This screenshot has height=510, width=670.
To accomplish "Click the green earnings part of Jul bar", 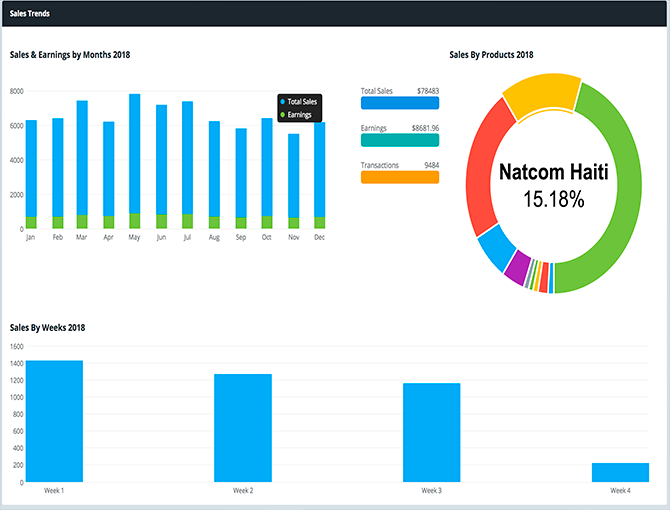I will click(x=187, y=221).
